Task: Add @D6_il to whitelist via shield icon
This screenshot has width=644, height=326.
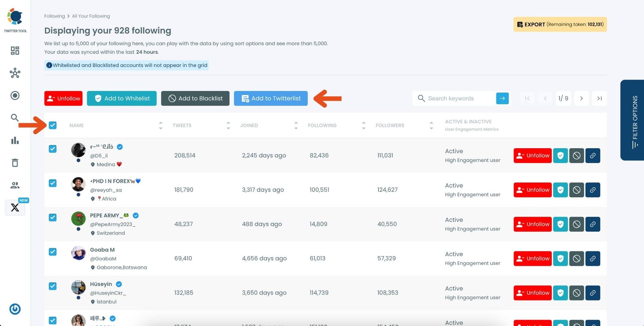Action: 560,156
